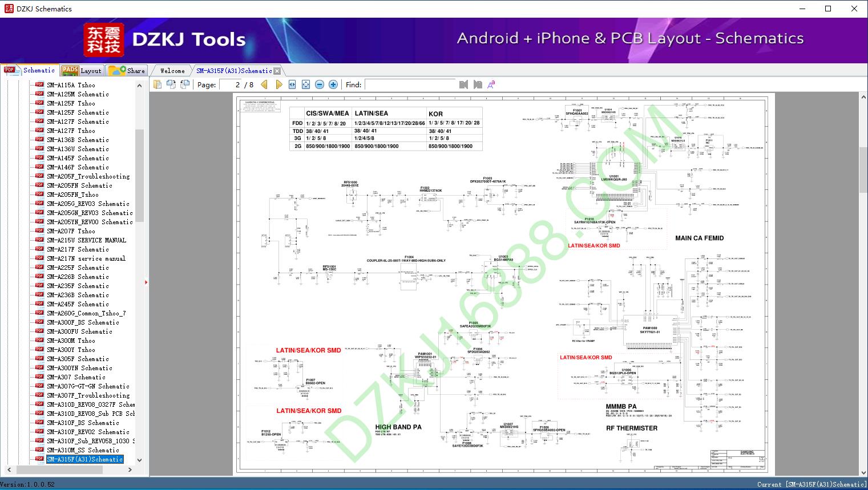Select SM-A205G_REV03 Schematic entry

point(88,204)
